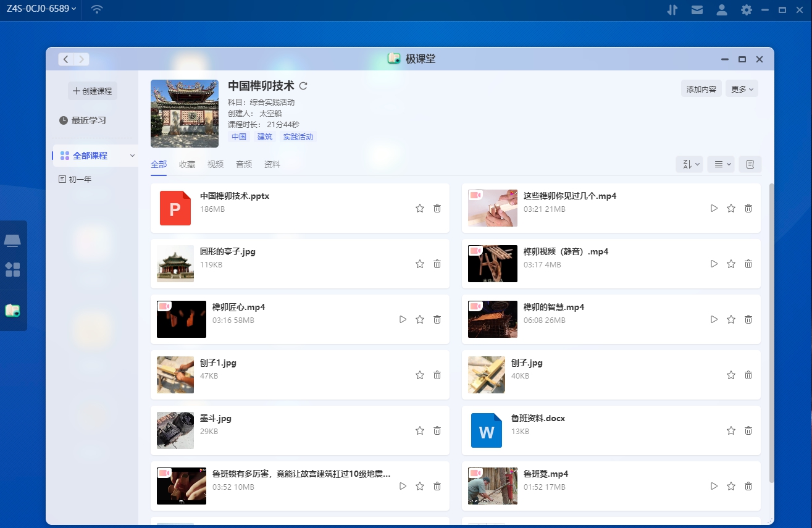Open the notes panel icon near the sort controls
This screenshot has width=812, height=528.
[x=750, y=164]
